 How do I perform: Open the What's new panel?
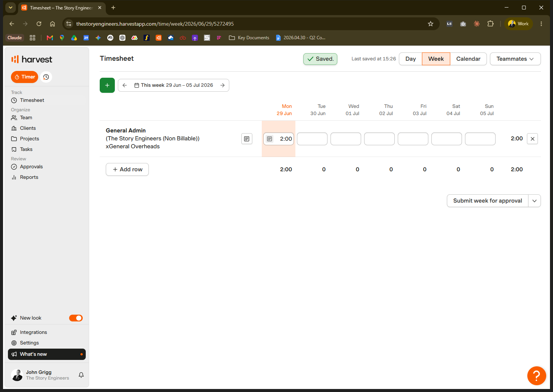point(47,354)
